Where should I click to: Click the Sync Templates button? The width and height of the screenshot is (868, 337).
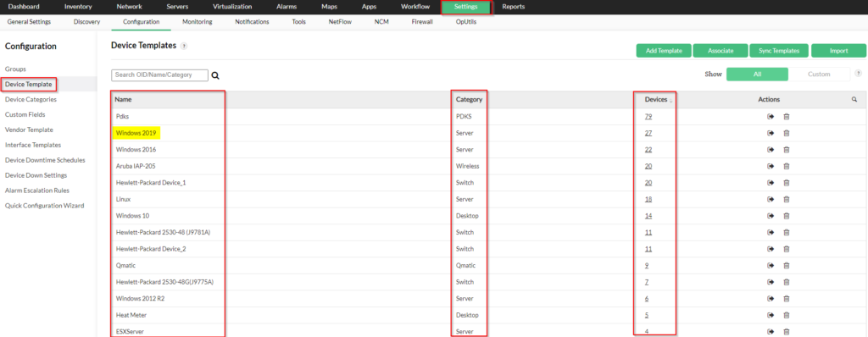[780, 50]
